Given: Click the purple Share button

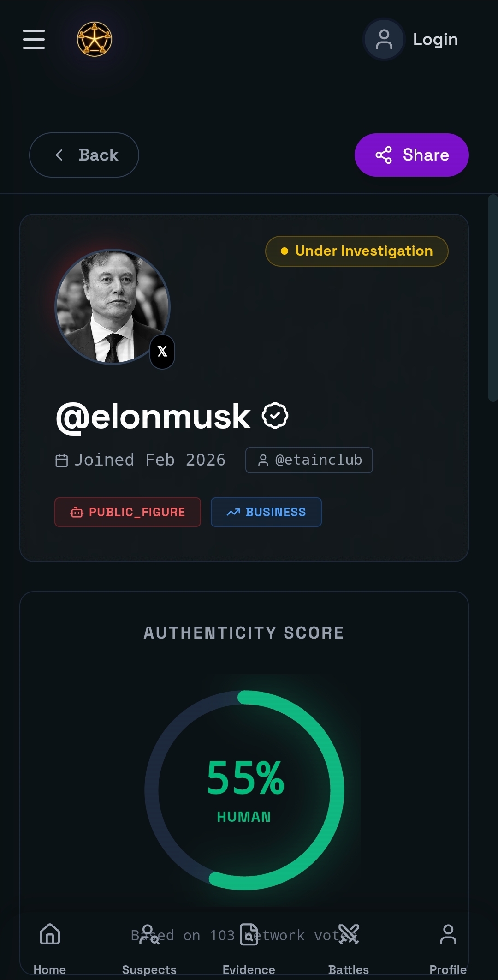Looking at the screenshot, I should click(412, 155).
